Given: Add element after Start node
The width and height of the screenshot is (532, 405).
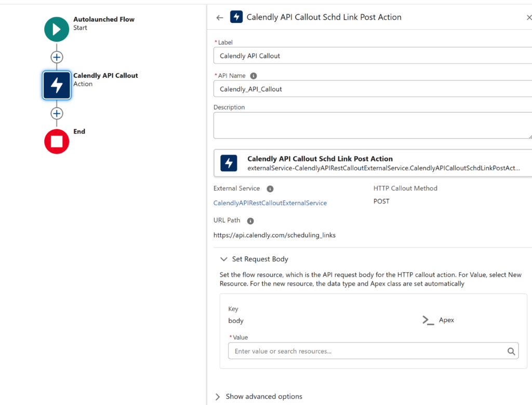Looking at the screenshot, I should (57, 57).
